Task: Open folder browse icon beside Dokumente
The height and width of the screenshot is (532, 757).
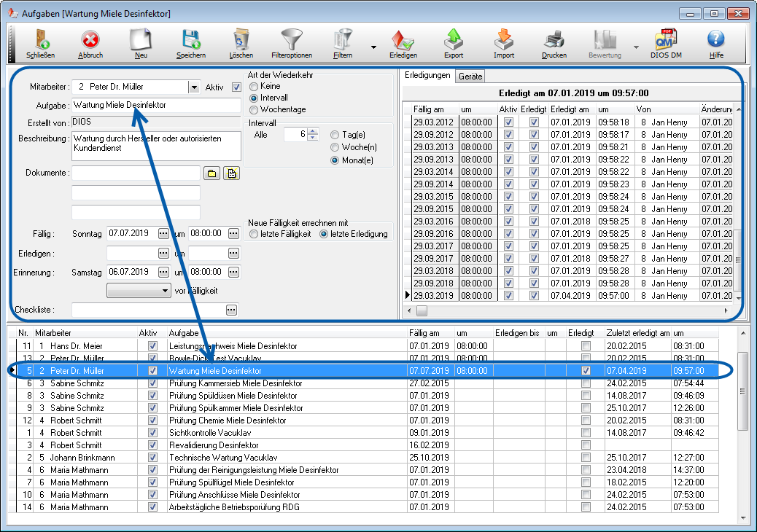Action: pos(212,173)
